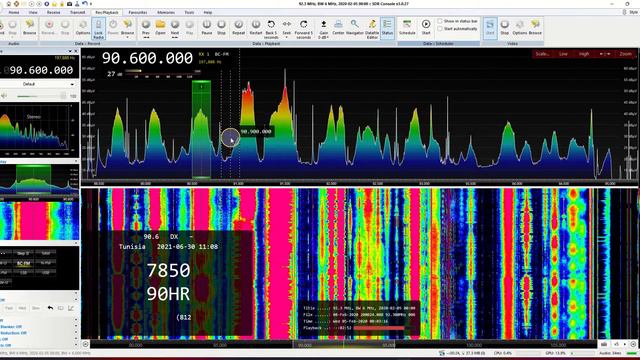The height and width of the screenshot is (360, 640).
Task: Open the Help ribbon tab
Action: tap(208, 12)
